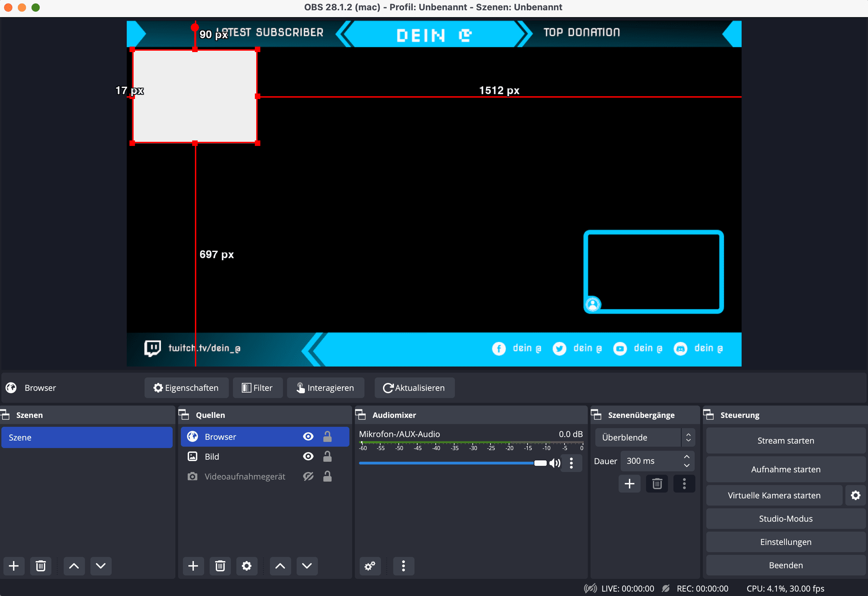Move source down in Quellen list
The height and width of the screenshot is (596, 868).
(307, 566)
